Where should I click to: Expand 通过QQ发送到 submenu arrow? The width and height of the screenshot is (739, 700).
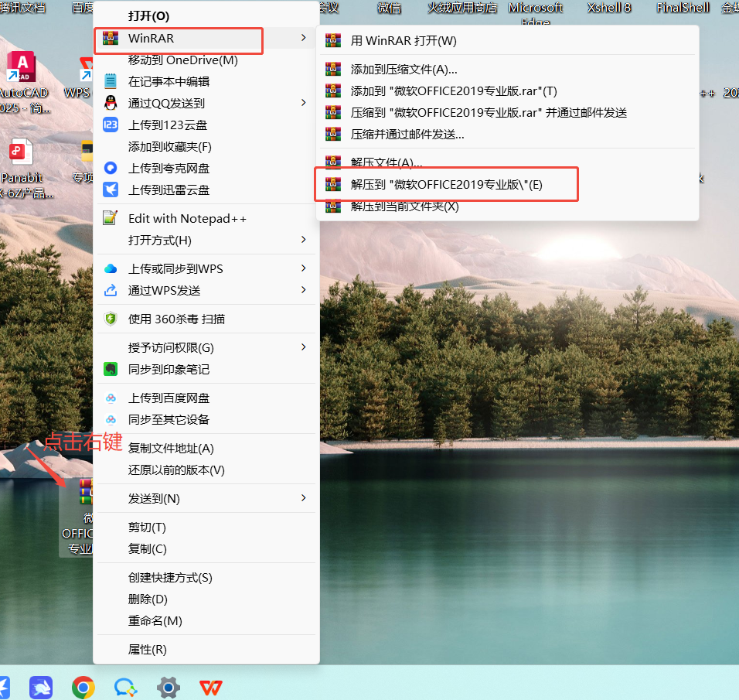303,103
